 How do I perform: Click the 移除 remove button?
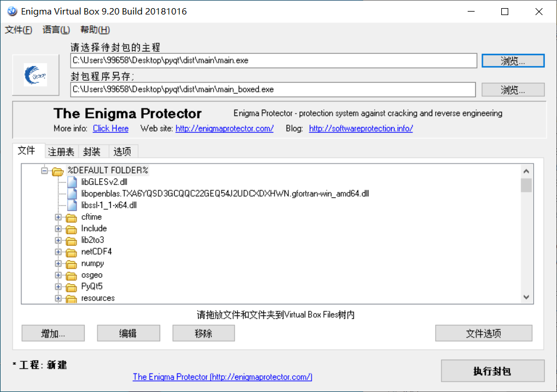pyautogui.click(x=203, y=333)
